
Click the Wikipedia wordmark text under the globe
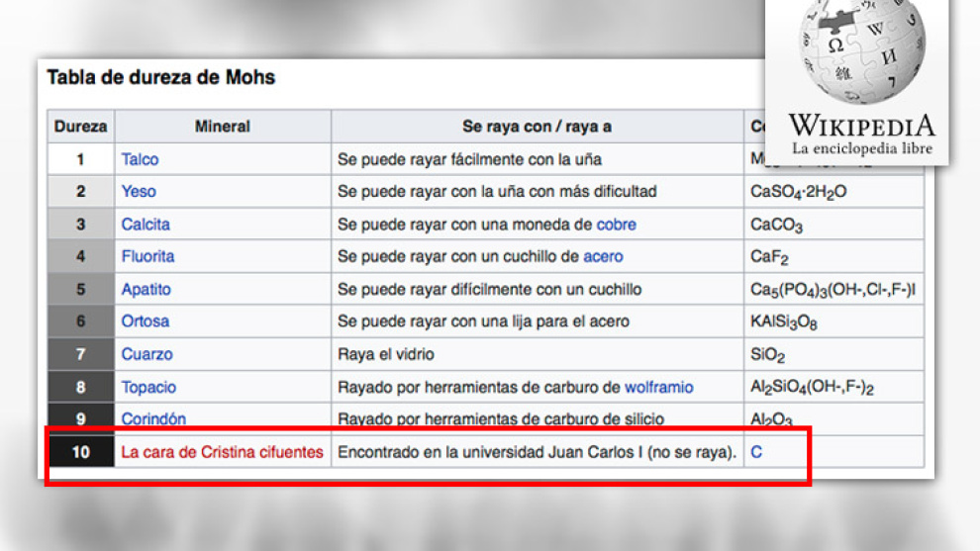click(x=861, y=126)
